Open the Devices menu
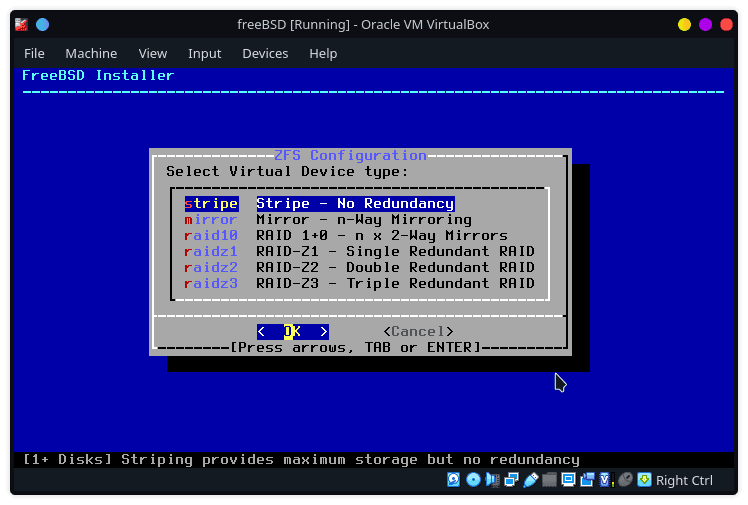The width and height of the screenshot is (748, 505). click(x=265, y=53)
